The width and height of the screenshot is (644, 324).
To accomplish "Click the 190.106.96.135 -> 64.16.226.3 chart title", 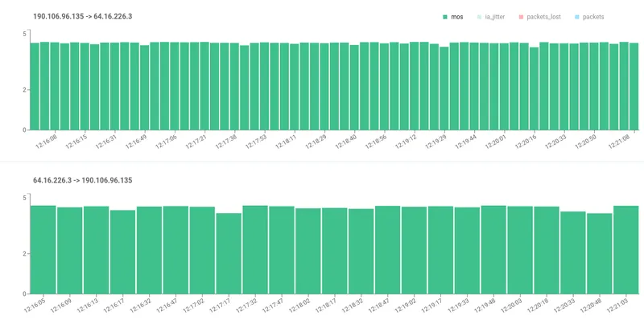I will [83, 16].
